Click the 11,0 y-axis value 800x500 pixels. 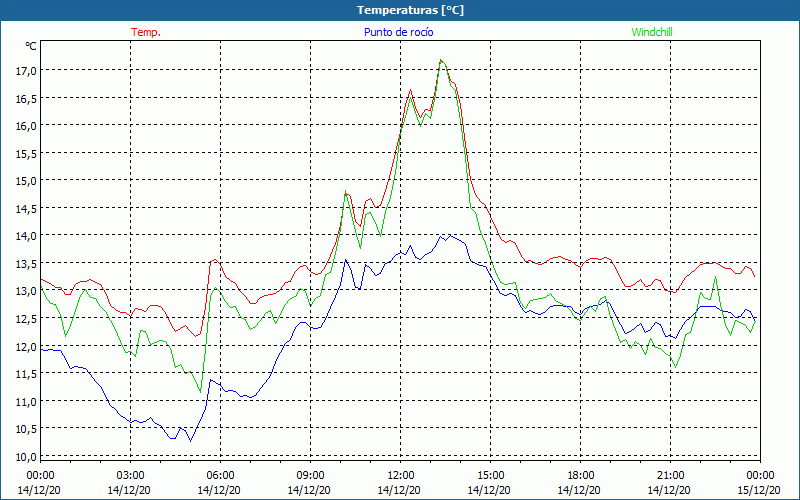click(26, 402)
